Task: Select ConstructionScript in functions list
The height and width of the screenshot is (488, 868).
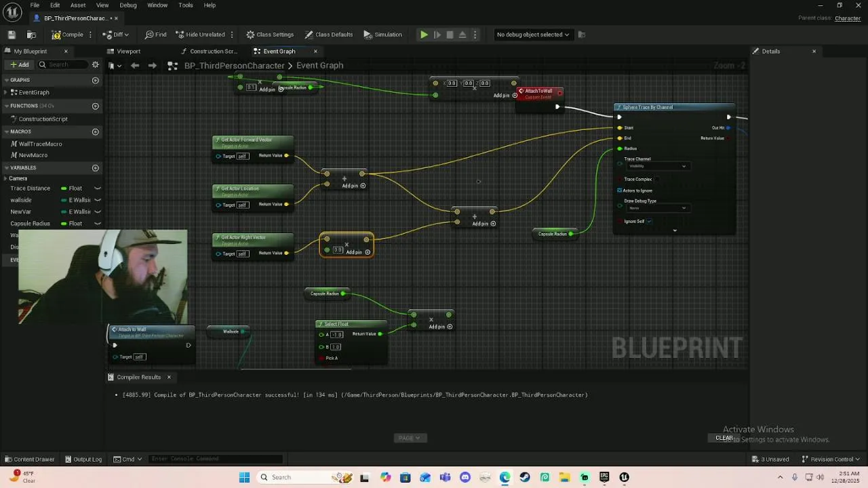Action: click(43, 119)
